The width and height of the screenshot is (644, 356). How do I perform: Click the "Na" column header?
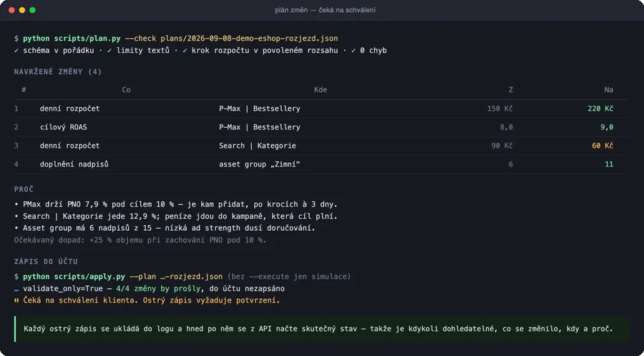click(x=609, y=90)
